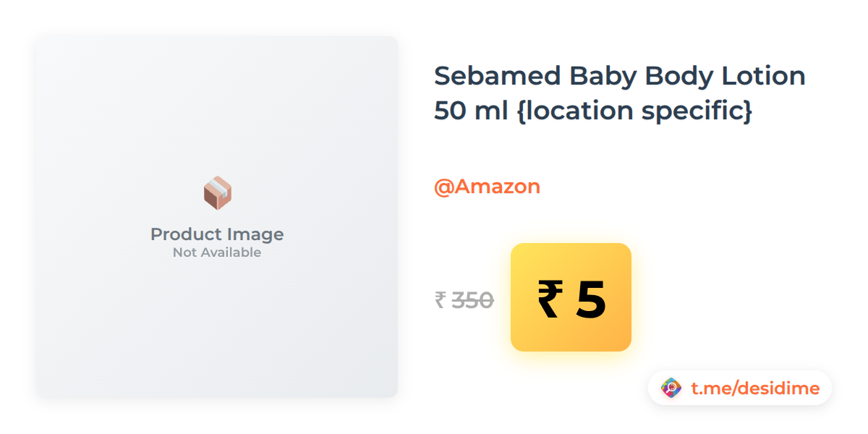Select the struck-through 350 price
Image resolution: width=868 pixels, height=434 pixels.
[x=472, y=299]
